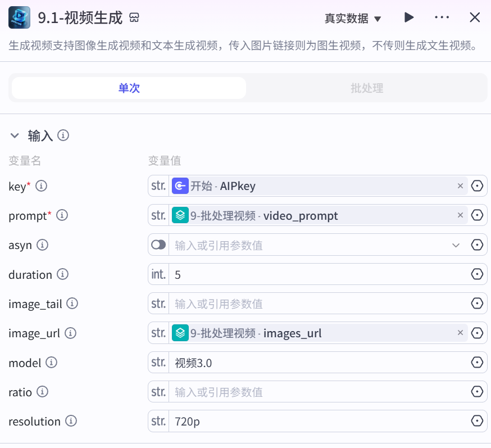491x448 pixels.
Task: Show info tooltip for image_url
Action: click(x=70, y=333)
